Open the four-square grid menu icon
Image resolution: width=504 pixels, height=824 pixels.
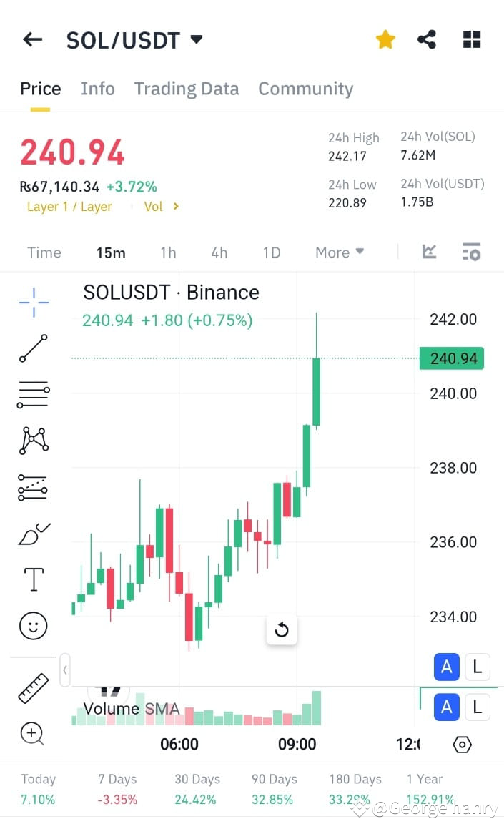[472, 39]
